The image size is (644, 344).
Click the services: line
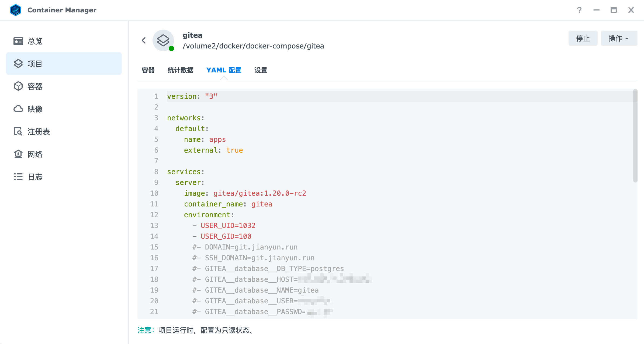point(186,172)
